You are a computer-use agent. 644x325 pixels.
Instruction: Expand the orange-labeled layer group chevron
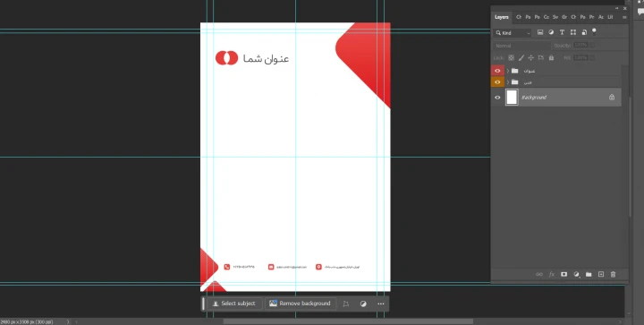click(x=508, y=82)
